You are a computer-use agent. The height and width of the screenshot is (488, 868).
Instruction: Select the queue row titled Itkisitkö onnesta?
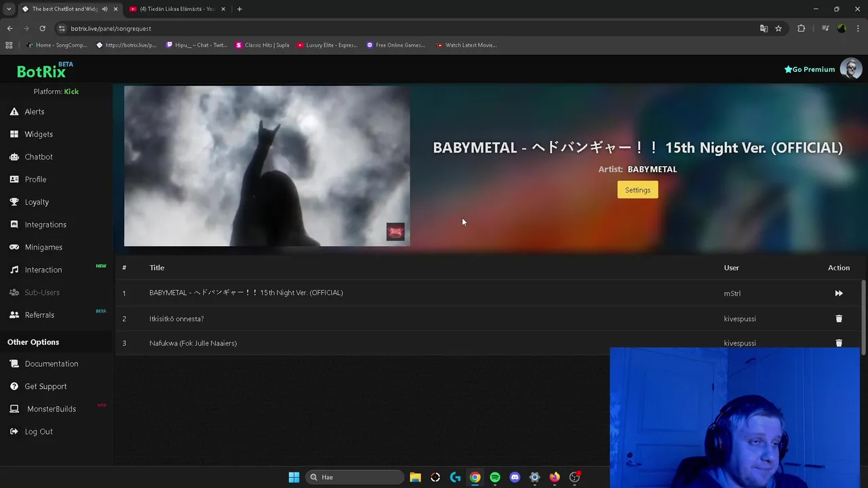coord(488,319)
